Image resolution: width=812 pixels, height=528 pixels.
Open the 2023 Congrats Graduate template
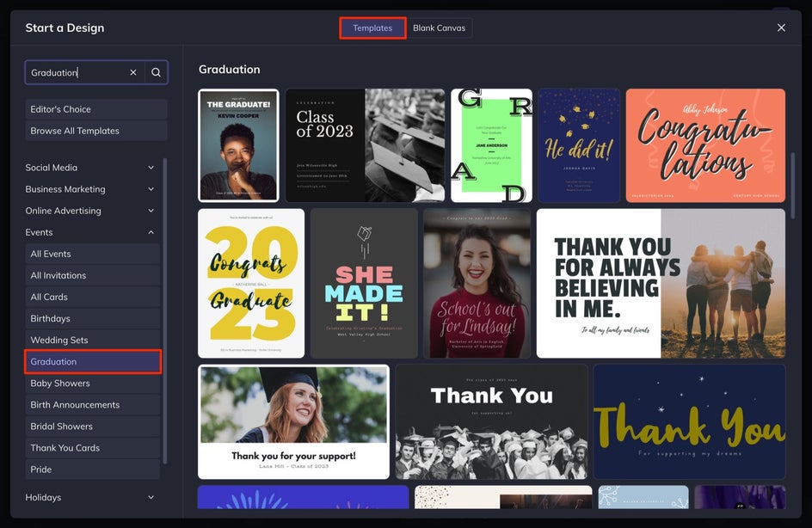pyautogui.click(x=251, y=283)
